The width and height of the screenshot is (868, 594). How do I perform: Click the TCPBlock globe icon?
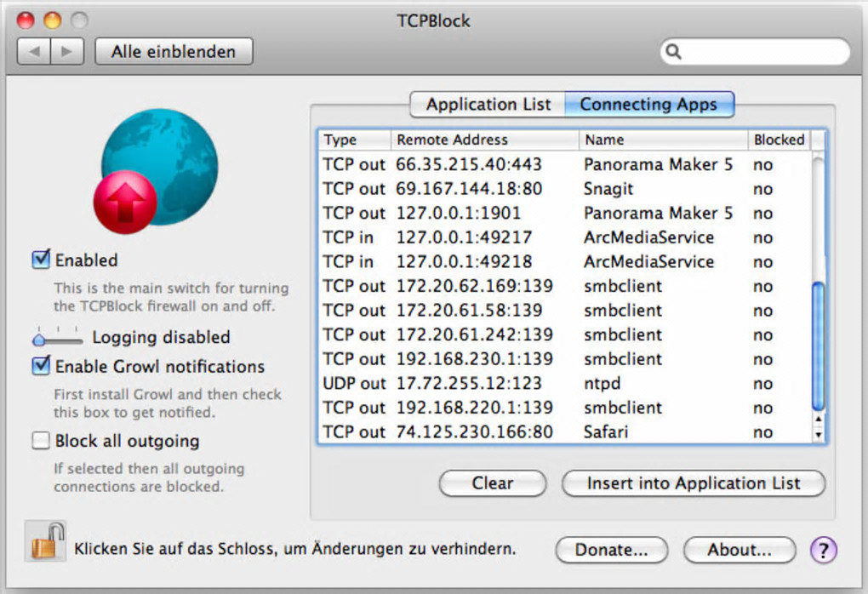click(156, 171)
